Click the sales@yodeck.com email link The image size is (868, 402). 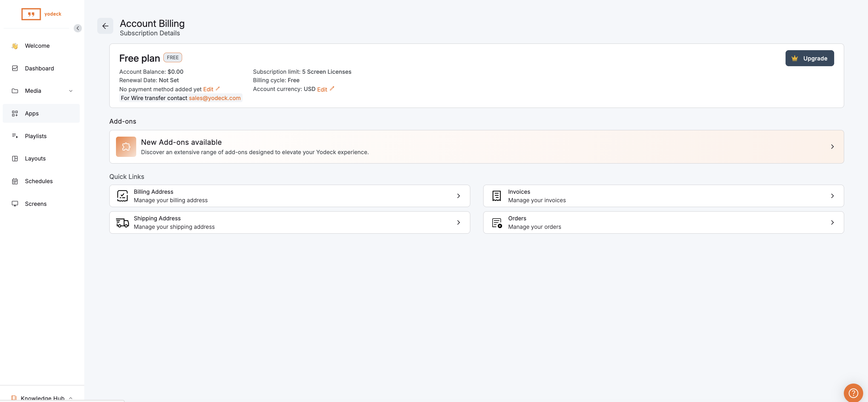(215, 98)
